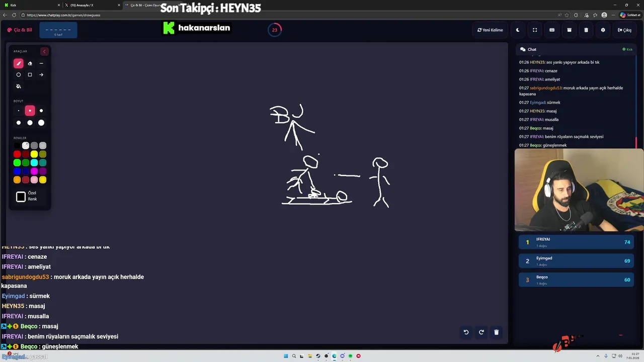Open Windows taskbar search
Screen dimensions: 644x362
(294, 356)
